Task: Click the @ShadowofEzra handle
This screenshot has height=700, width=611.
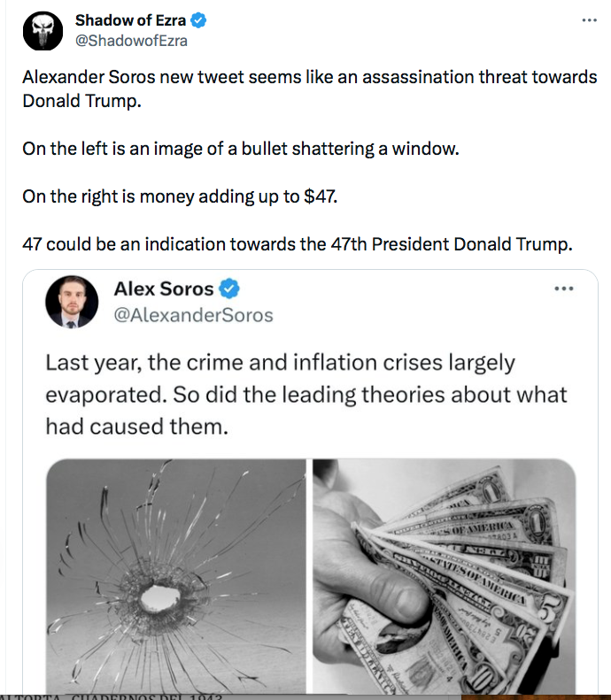Action: (131, 41)
